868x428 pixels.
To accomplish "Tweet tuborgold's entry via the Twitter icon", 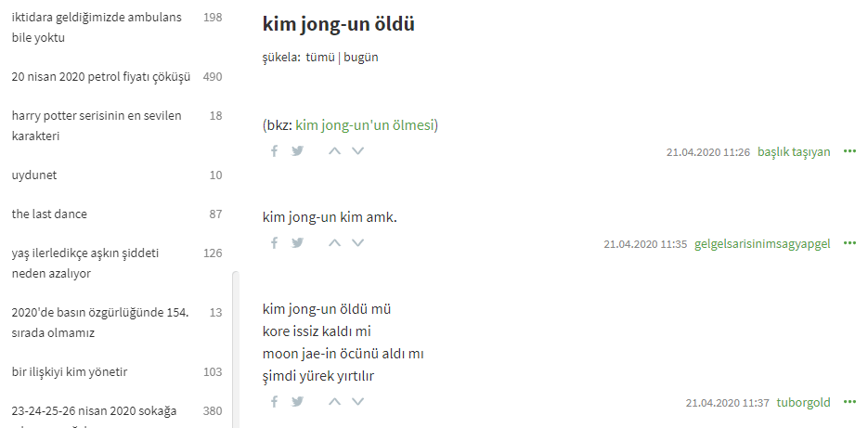I will click(298, 401).
